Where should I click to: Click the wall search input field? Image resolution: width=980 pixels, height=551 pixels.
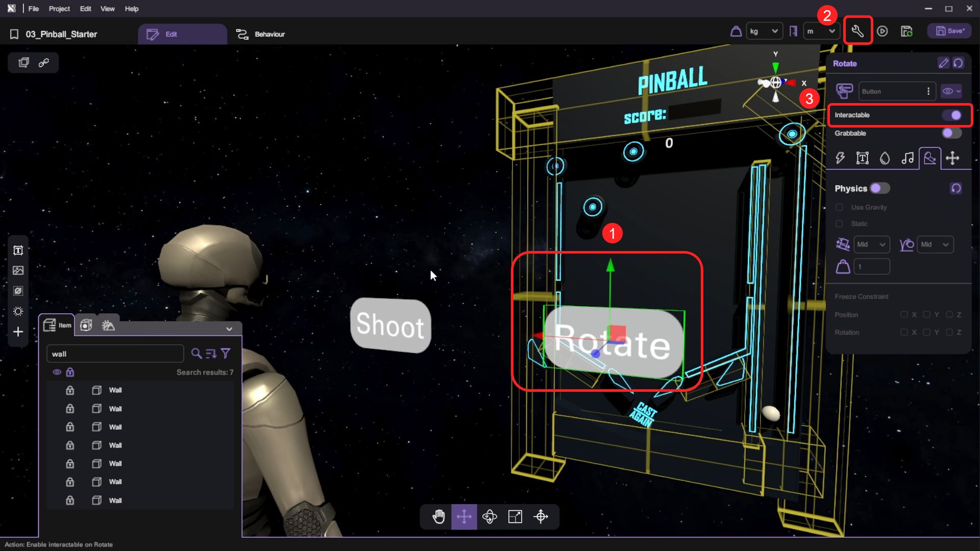click(115, 354)
